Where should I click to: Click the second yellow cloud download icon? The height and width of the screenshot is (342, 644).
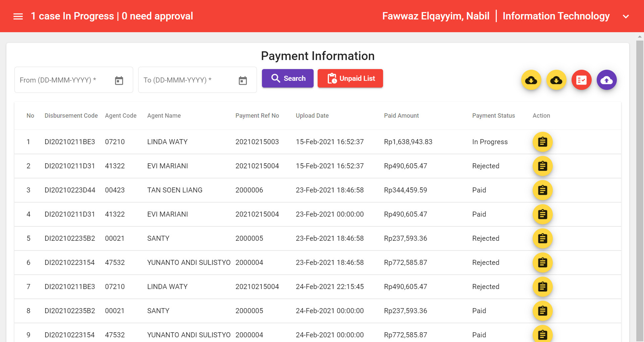(x=556, y=80)
